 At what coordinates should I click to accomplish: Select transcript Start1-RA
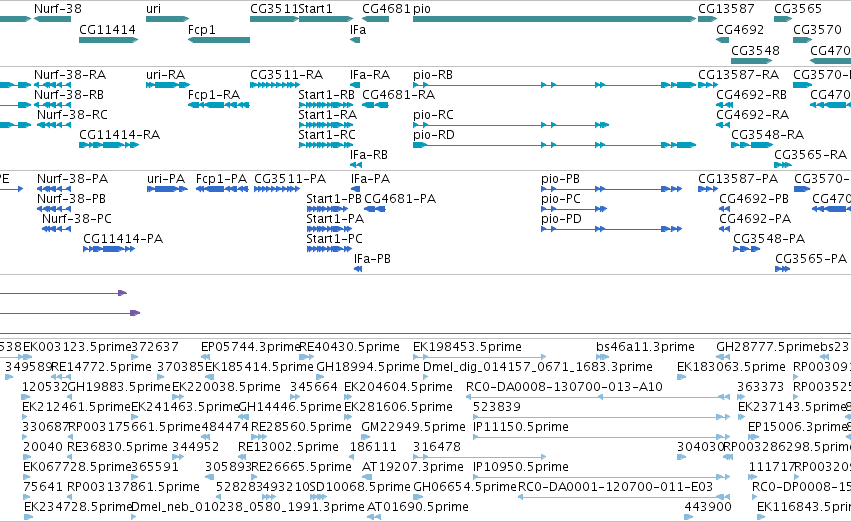pos(328,114)
